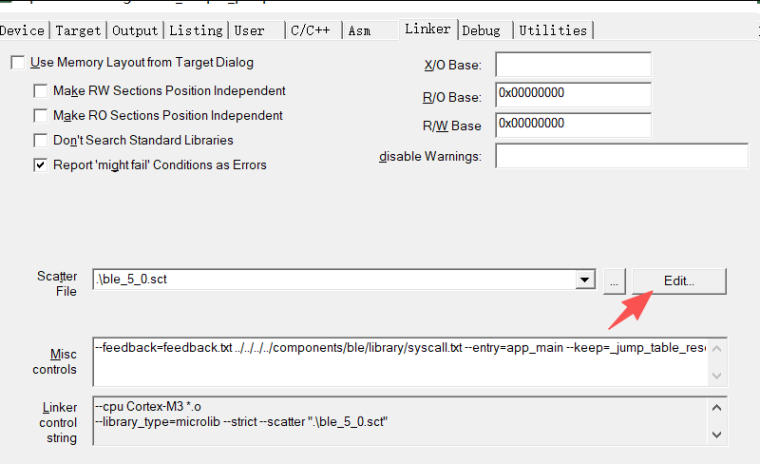The height and width of the screenshot is (464, 760).
Task: Click the X/O Base input field
Action: 573,65
